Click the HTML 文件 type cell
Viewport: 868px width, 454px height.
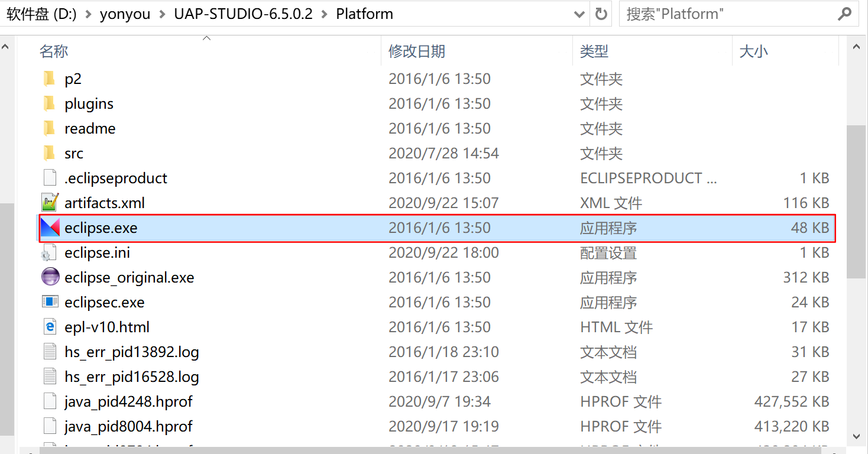click(x=616, y=327)
